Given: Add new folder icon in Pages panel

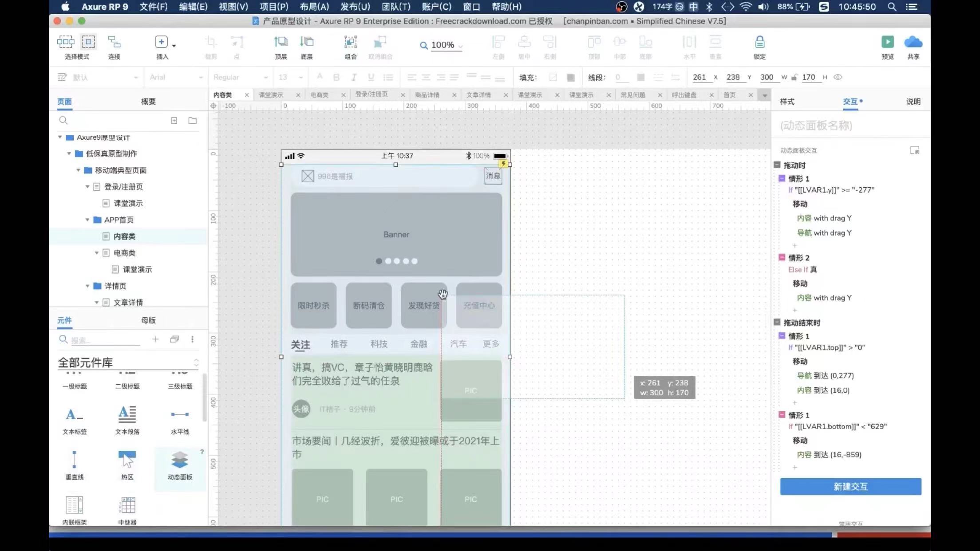Looking at the screenshot, I should click(192, 121).
